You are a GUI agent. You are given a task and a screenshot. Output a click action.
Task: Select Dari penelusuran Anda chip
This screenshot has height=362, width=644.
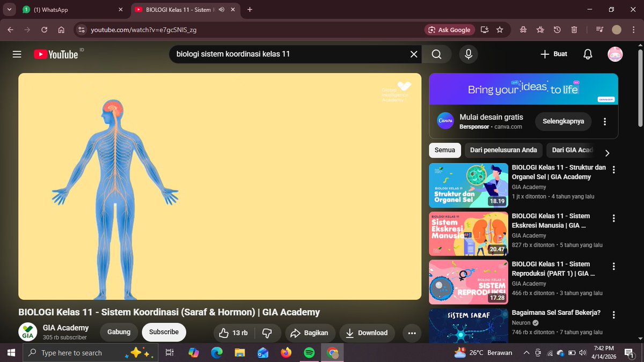tap(503, 150)
